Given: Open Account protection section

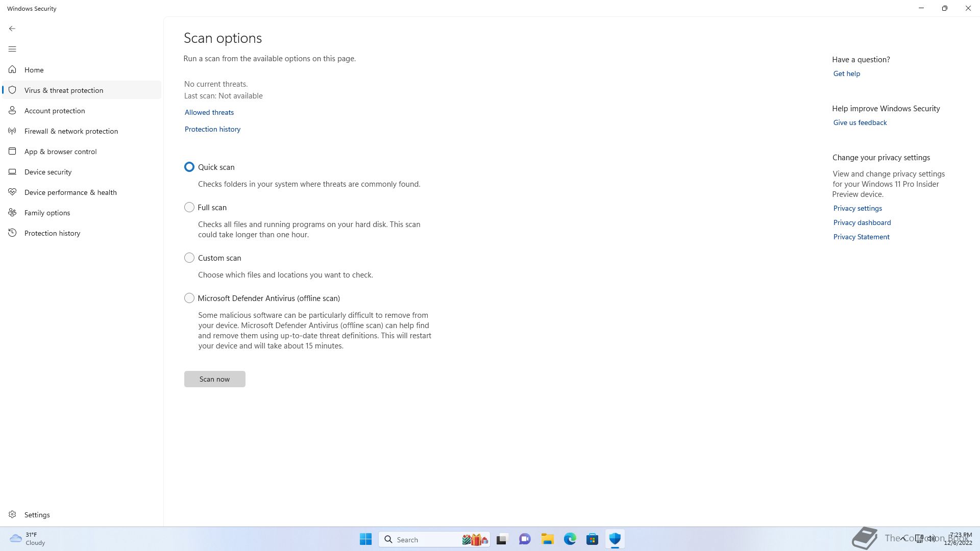Looking at the screenshot, I should (82, 110).
